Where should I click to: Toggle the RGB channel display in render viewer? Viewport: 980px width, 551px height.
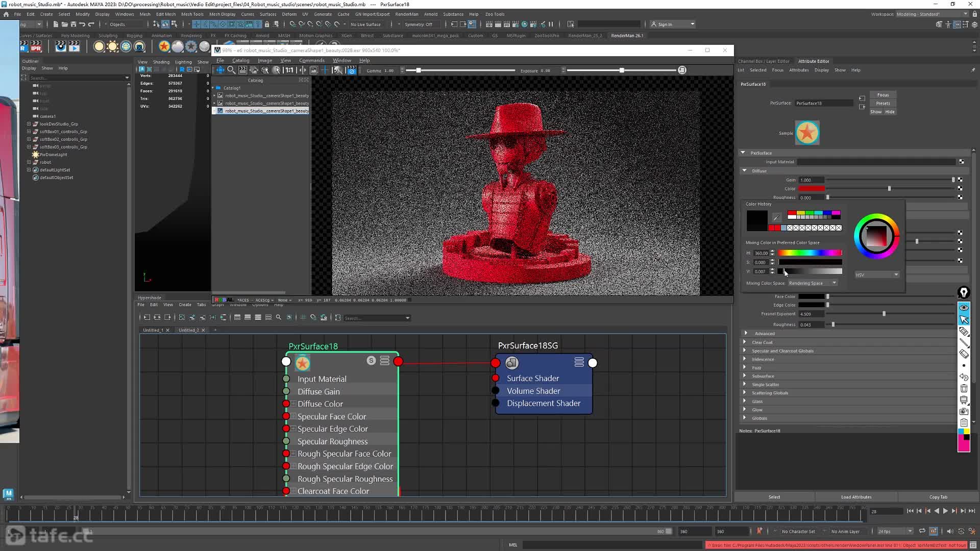coord(224,300)
